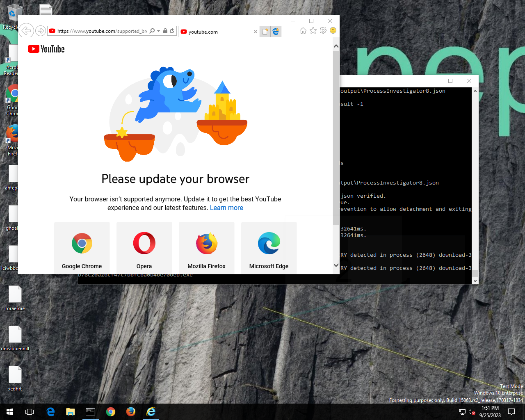The width and height of the screenshot is (525, 420).
Task: Select the roraeixae desktop file
Action: coord(15,298)
